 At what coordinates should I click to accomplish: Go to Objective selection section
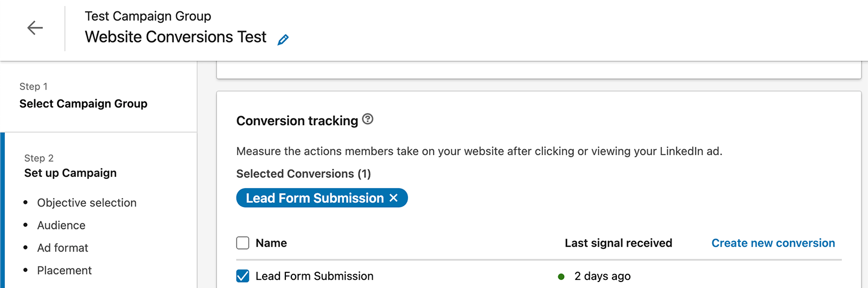click(x=87, y=203)
